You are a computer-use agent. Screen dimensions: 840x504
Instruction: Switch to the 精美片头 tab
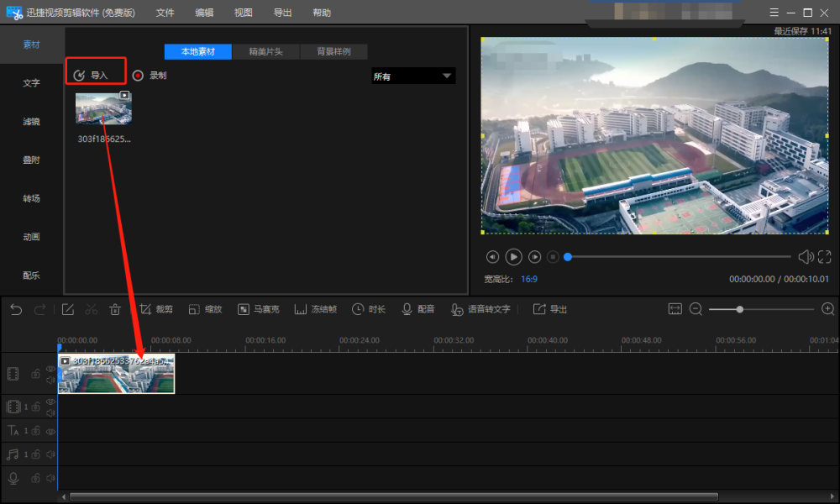pyautogui.click(x=265, y=51)
